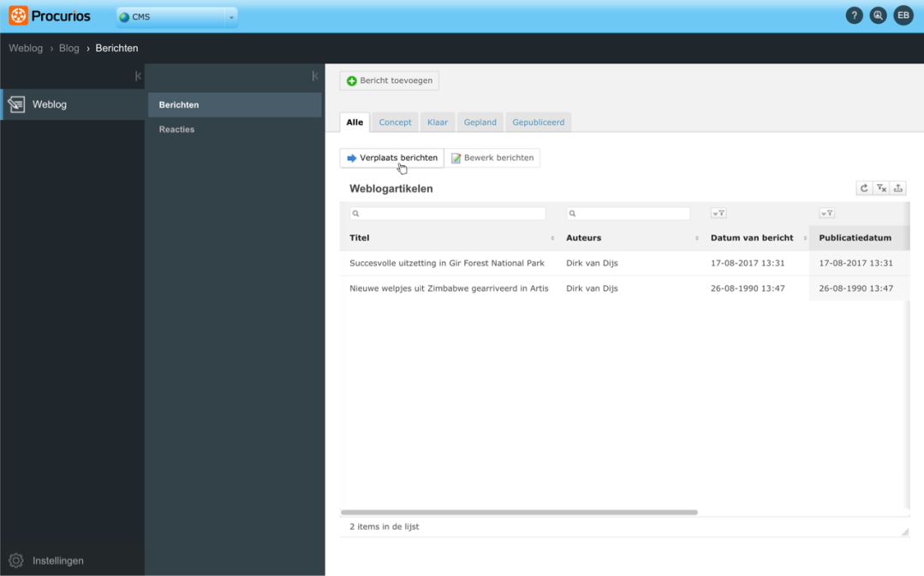This screenshot has height=576, width=924.
Task: Sort by Titel column header
Action: (360, 238)
